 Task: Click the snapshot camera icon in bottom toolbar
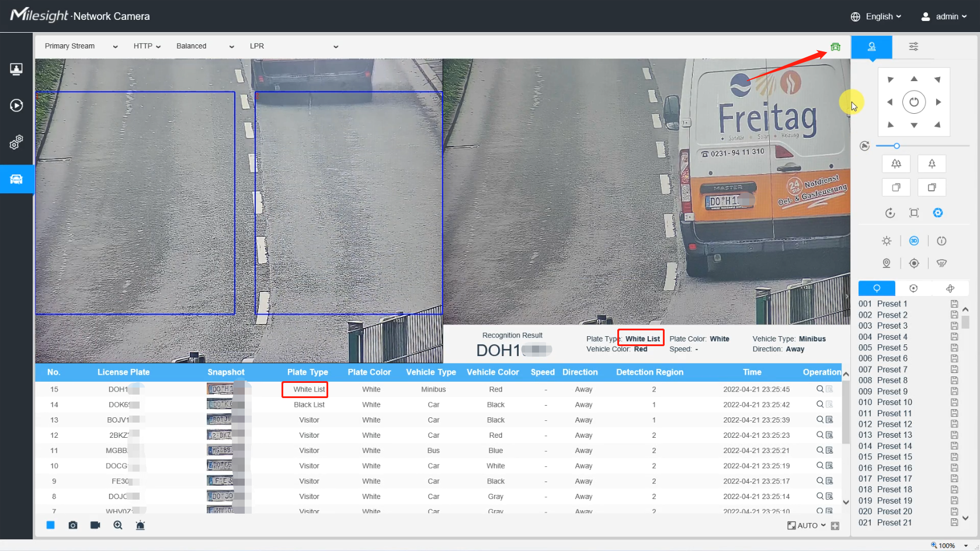(73, 525)
